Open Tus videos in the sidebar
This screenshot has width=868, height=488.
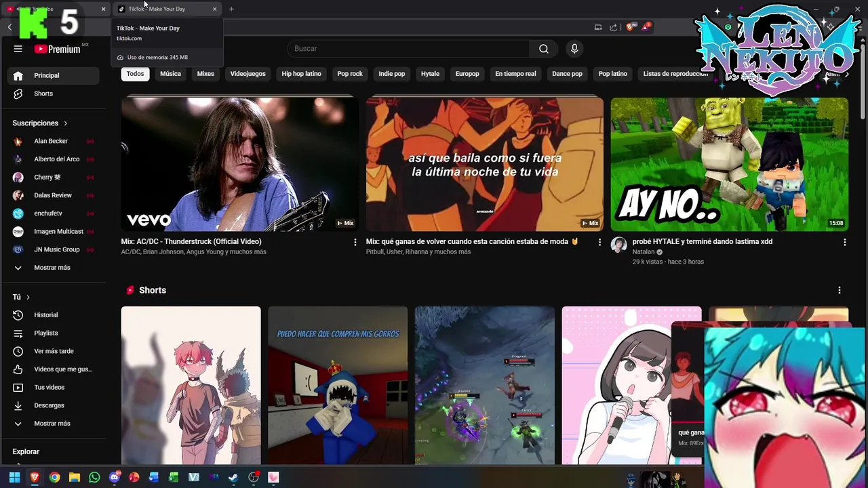54,388
